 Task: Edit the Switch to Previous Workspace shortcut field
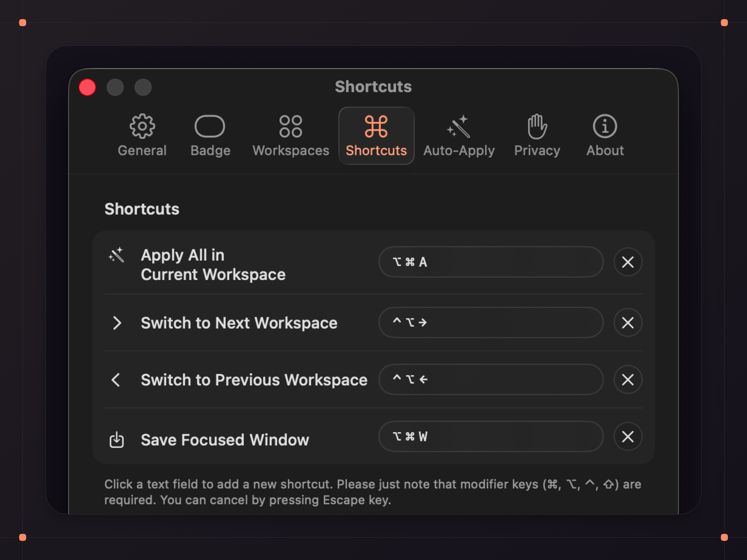491,380
